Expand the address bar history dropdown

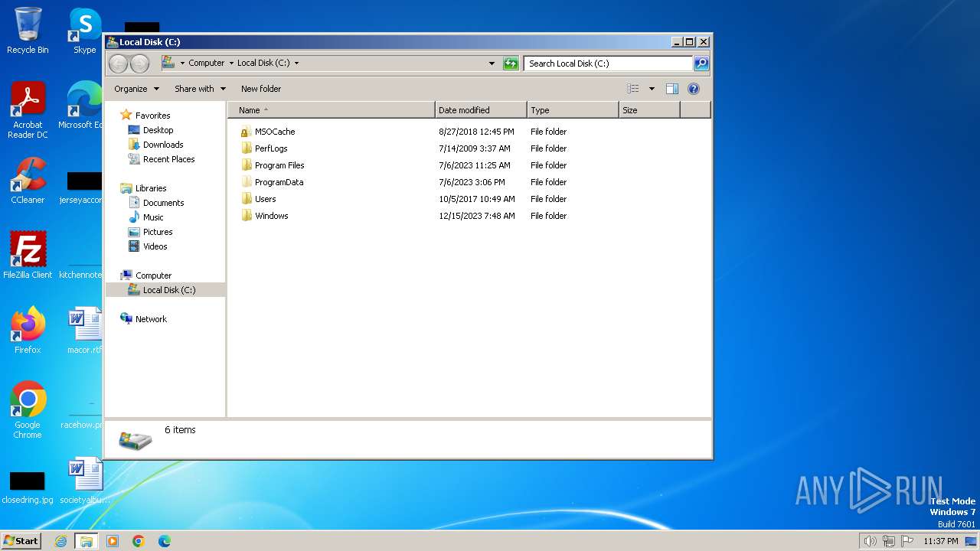click(492, 64)
